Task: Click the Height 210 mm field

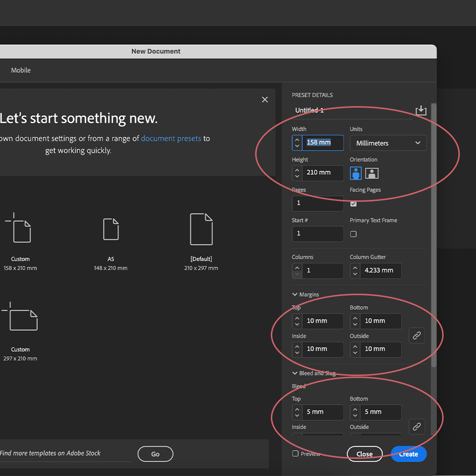Action: [323, 173]
